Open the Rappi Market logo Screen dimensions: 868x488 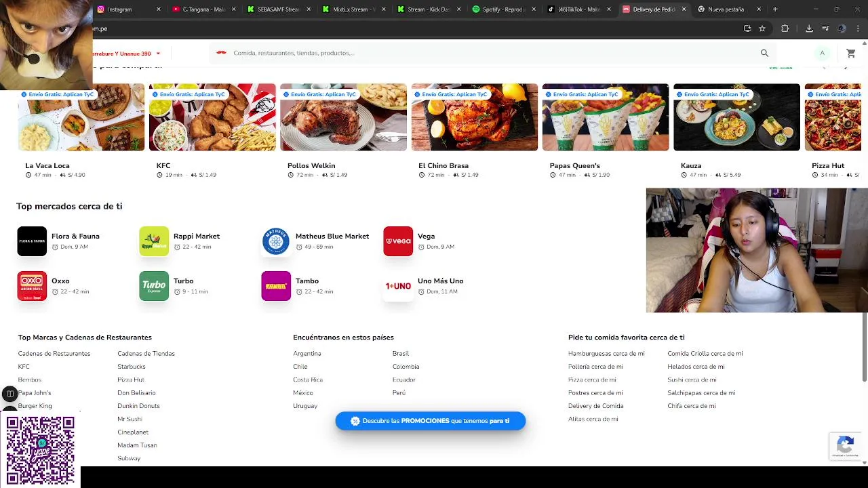(x=154, y=241)
